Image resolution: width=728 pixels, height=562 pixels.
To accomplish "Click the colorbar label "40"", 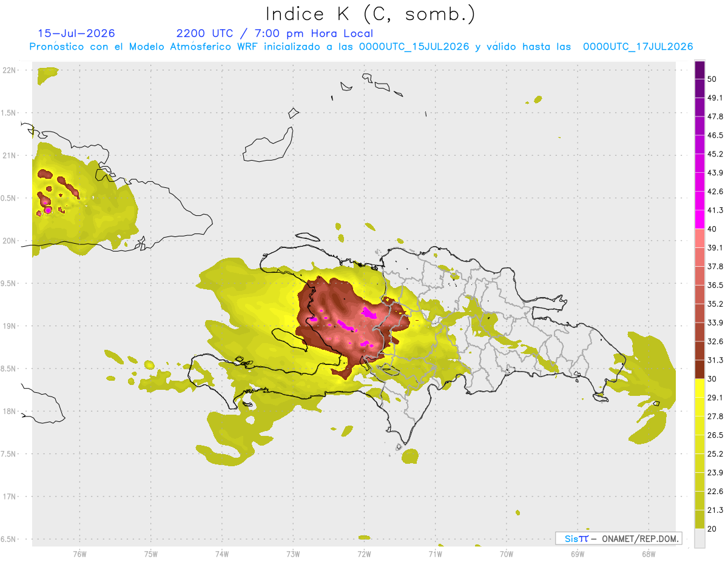I will click(x=713, y=229).
